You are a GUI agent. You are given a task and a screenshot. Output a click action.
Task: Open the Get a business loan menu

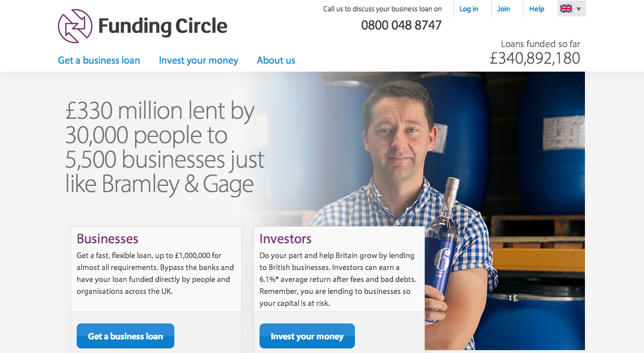[99, 60]
